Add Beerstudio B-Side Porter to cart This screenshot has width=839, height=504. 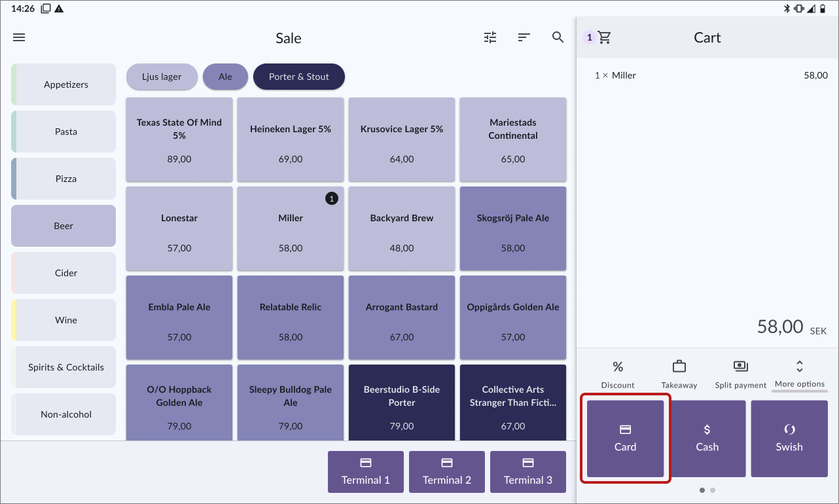click(402, 403)
